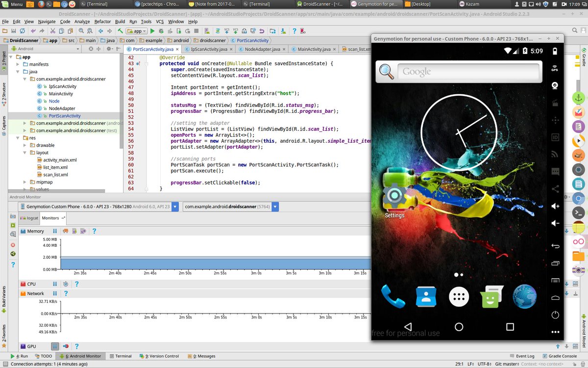Open the Navigate menu
588x368 pixels.
pos(47,22)
